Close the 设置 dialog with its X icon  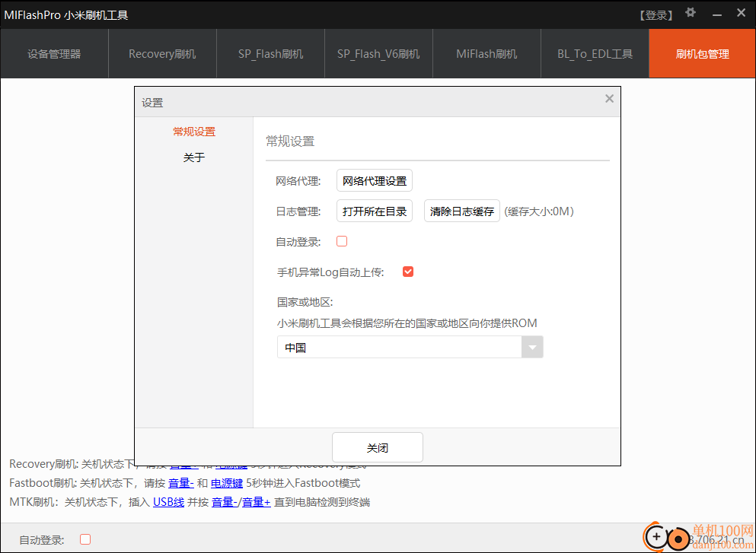coord(609,99)
